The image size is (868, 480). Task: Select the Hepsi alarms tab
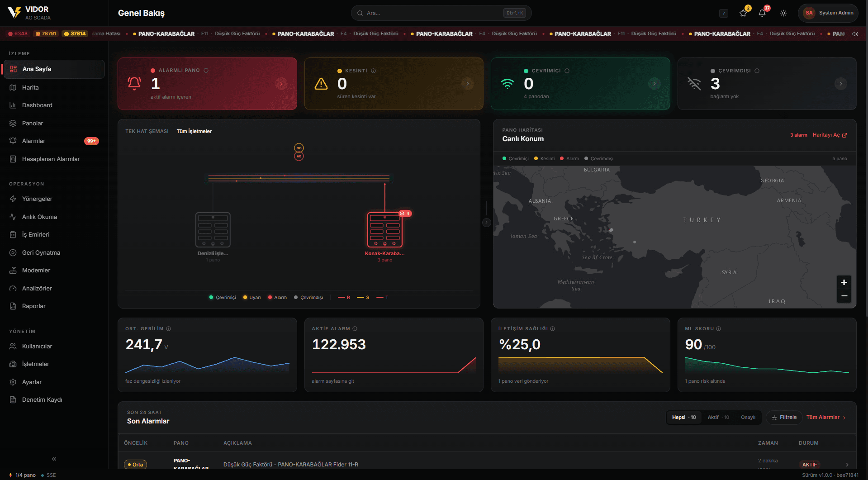[684, 417]
